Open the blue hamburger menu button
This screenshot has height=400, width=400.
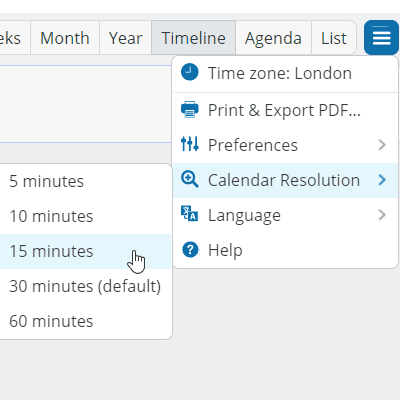pyautogui.click(x=381, y=38)
